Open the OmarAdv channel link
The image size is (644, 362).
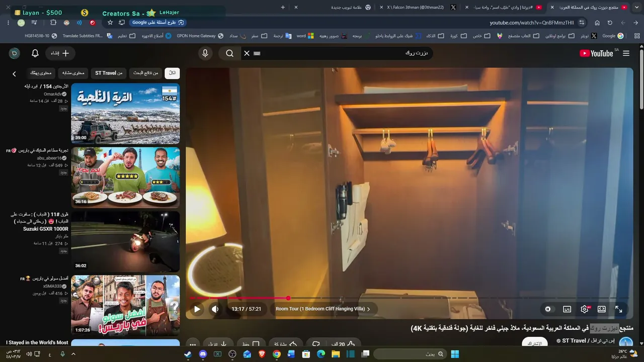point(53,94)
